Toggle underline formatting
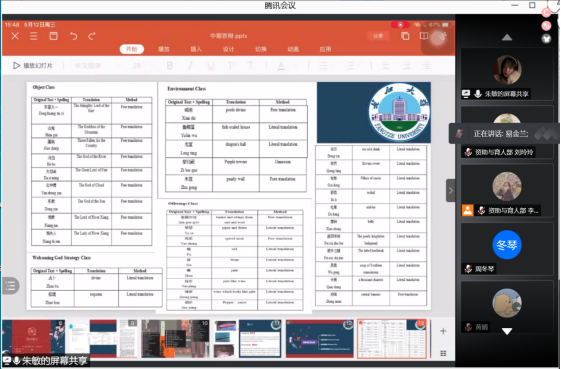561x369 pixels. (x=211, y=65)
